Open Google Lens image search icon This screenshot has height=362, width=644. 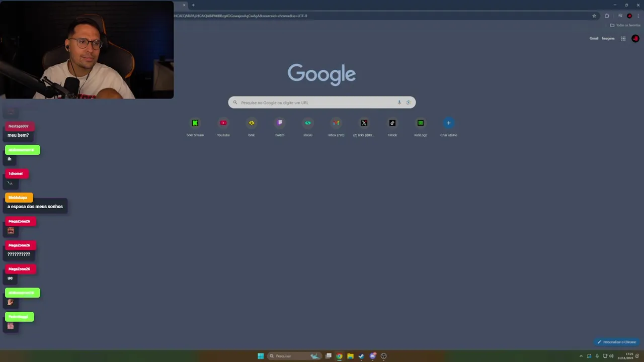[x=408, y=103]
